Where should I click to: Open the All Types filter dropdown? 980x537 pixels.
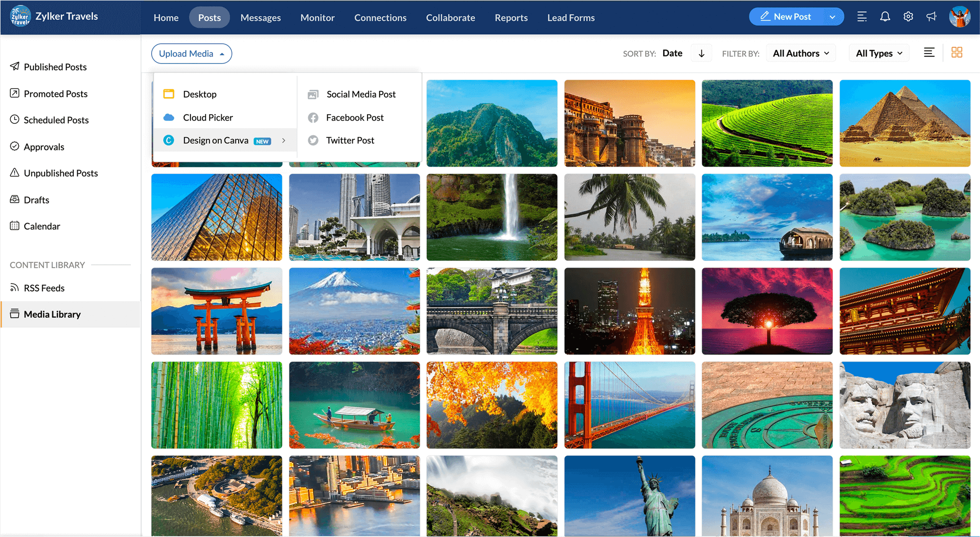coord(878,53)
